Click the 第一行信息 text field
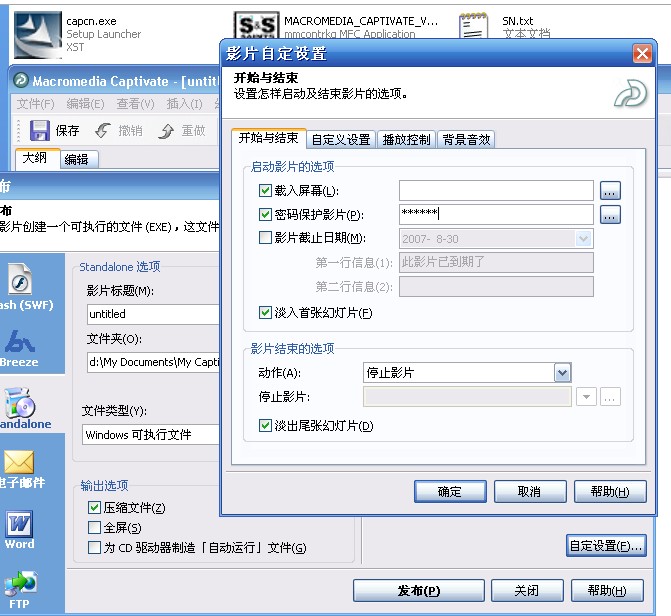Viewport: 671px width, 616px height. pos(496,262)
